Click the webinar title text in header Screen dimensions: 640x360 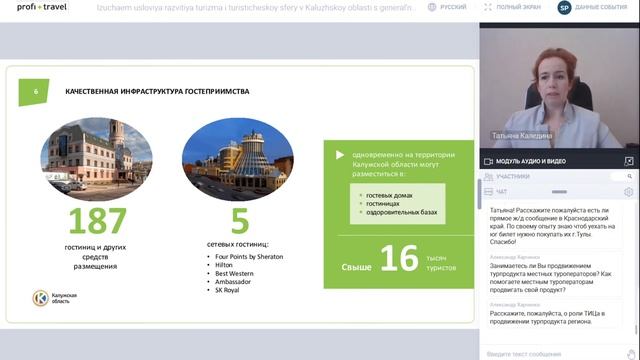[256, 7]
